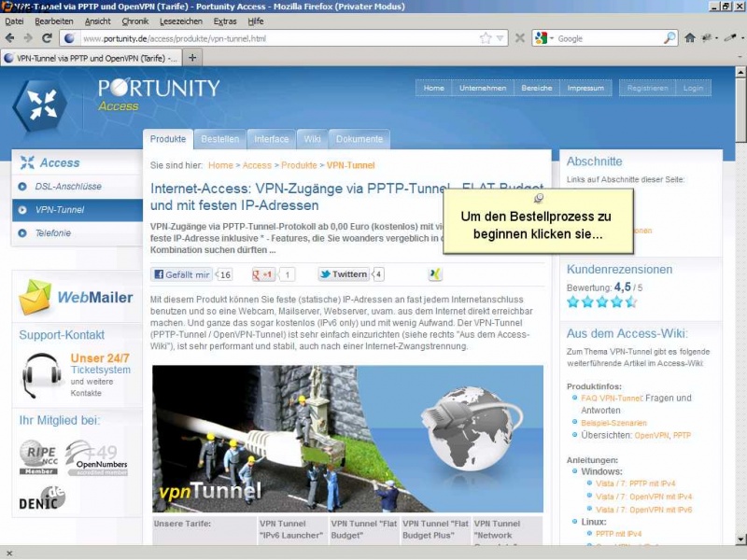Click the search magnifier icon
The image size is (747, 560).
669,38
